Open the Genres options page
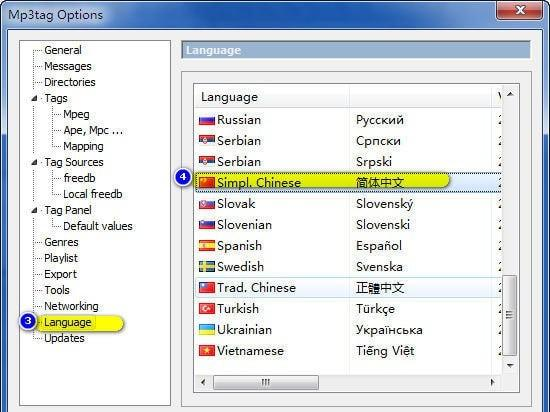The image size is (550, 412). pyautogui.click(x=61, y=242)
